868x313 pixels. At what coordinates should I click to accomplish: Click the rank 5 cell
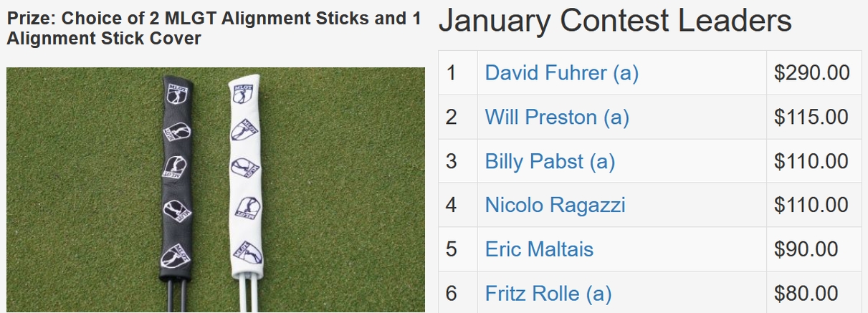(x=452, y=249)
